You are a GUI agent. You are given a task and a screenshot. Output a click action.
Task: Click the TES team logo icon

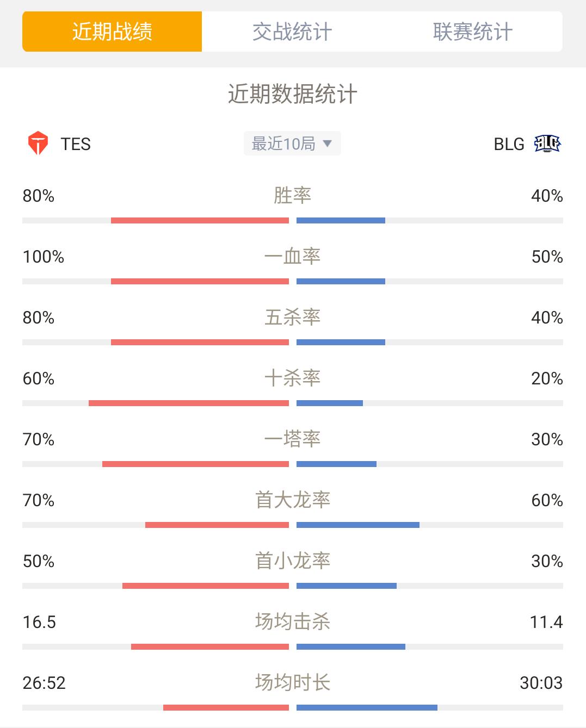pos(38,144)
